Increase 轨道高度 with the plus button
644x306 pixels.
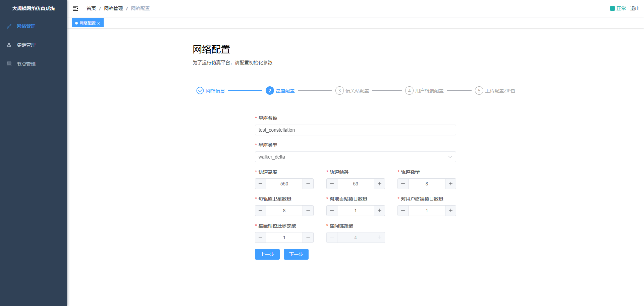(308, 184)
